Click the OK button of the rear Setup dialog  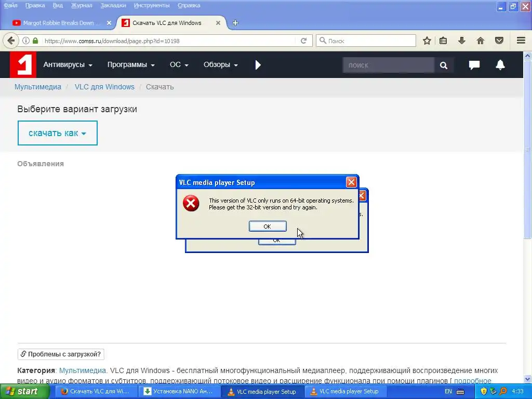[277, 241]
